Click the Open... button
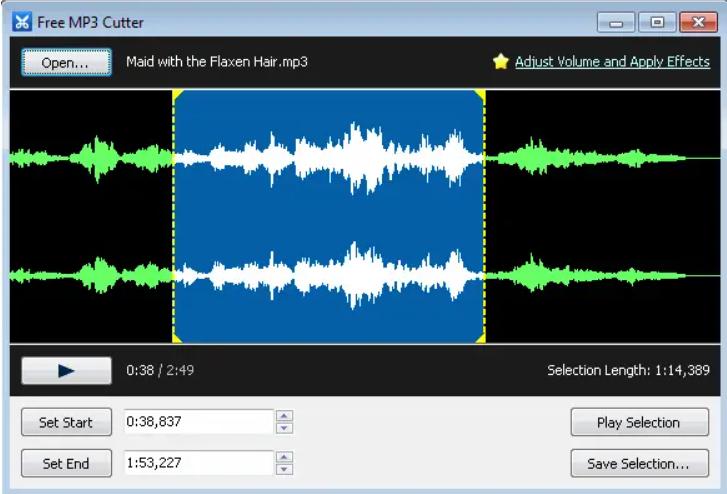727x494 pixels. [66, 62]
